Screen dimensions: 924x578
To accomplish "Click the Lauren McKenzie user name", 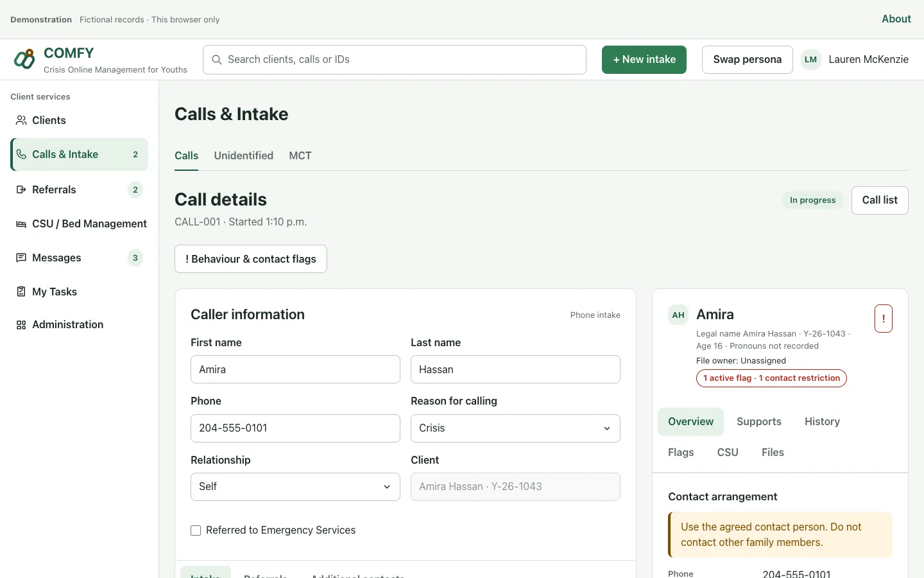I will click(868, 60).
